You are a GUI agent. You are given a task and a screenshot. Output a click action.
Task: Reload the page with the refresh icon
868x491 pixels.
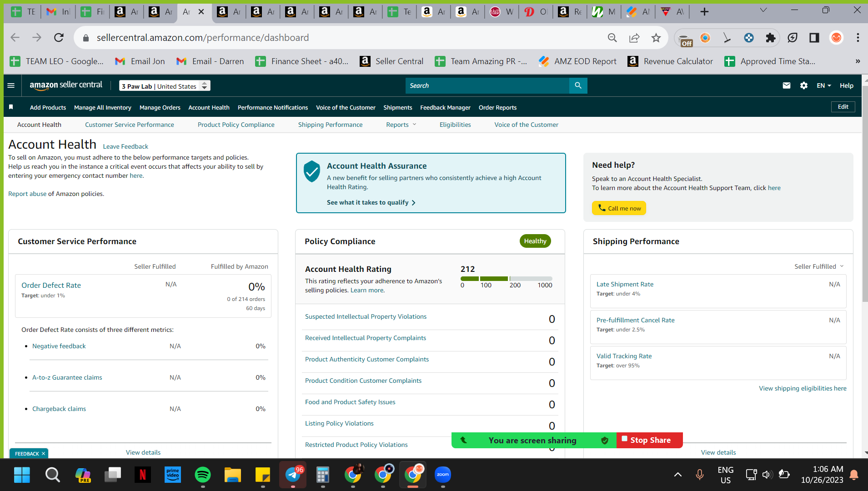(59, 38)
